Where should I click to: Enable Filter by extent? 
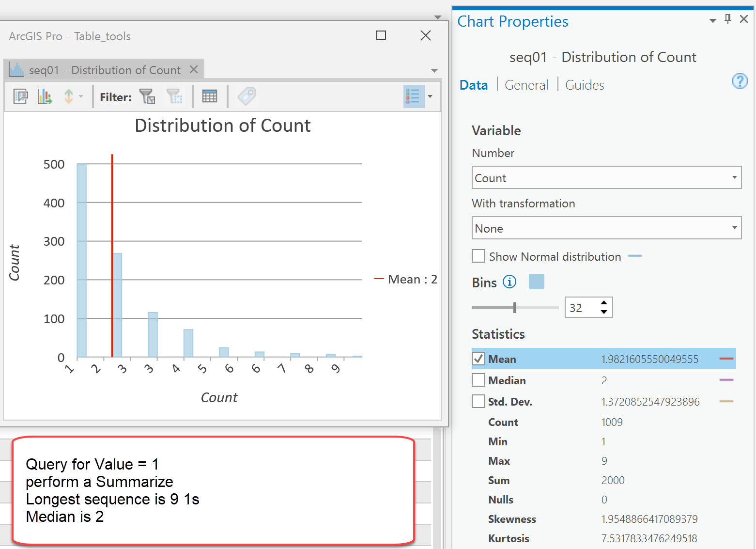click(x=174, y=96)
